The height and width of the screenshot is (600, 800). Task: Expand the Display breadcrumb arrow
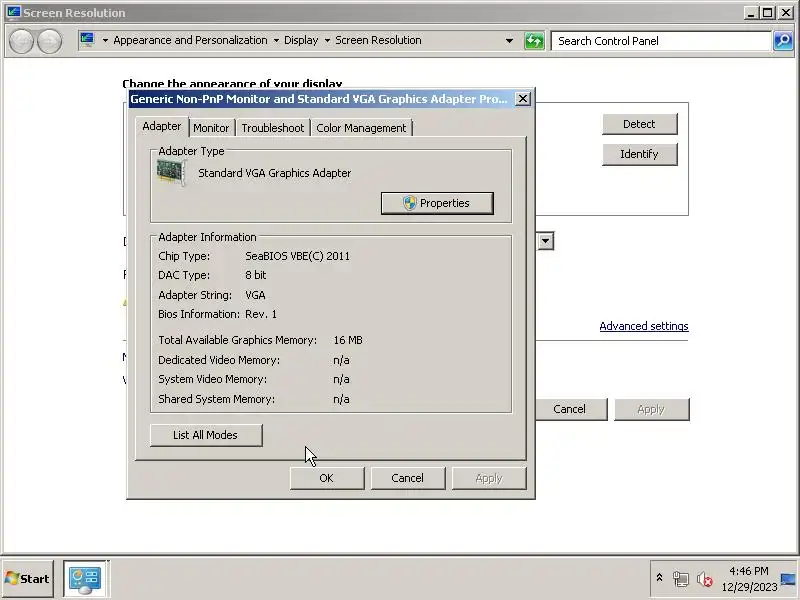click(327, 40)
